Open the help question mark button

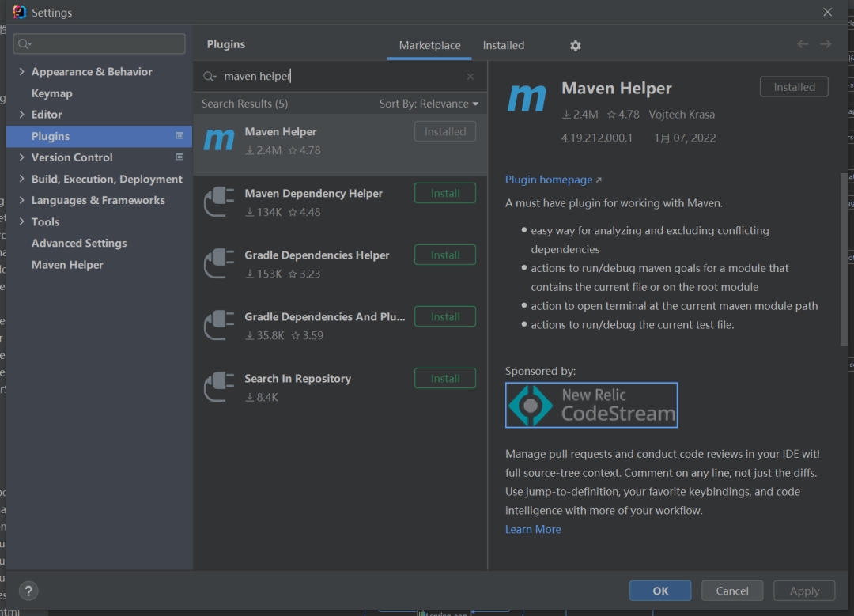point(28,591)
